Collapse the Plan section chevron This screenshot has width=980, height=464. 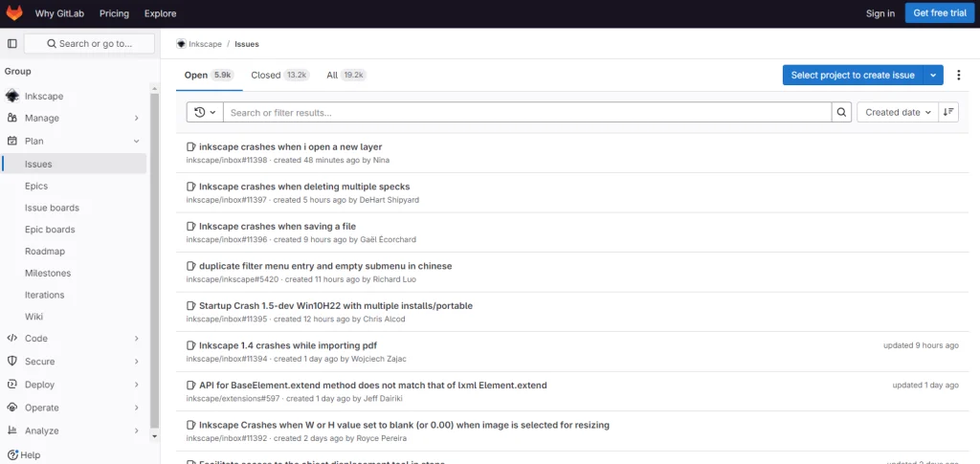point(136,142)
